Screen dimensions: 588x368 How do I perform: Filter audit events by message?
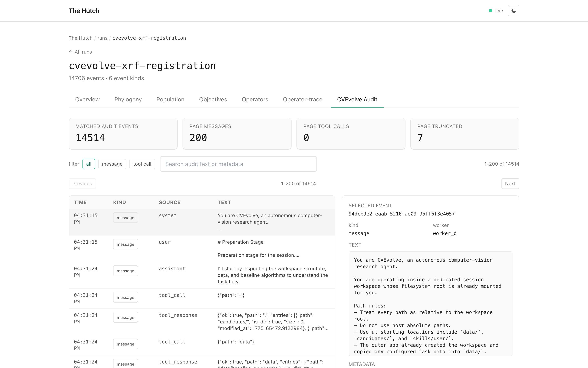[112, 164]
